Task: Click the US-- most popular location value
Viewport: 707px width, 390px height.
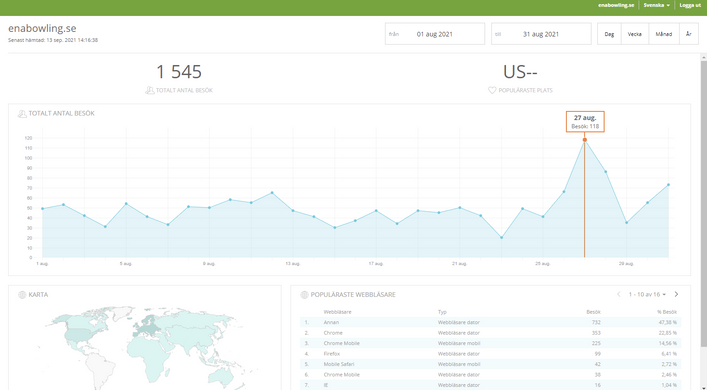Action: pos(520,72)
